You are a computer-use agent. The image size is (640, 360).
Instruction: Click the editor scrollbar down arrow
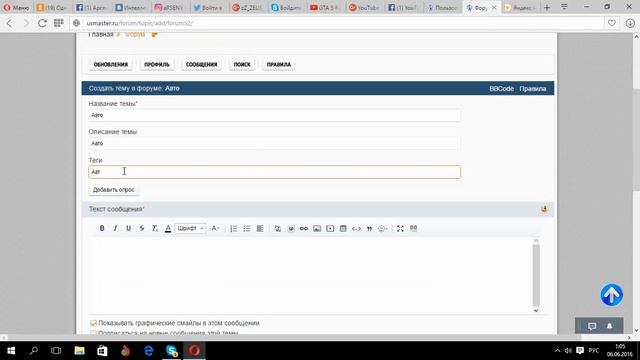(x=536, y=310)
